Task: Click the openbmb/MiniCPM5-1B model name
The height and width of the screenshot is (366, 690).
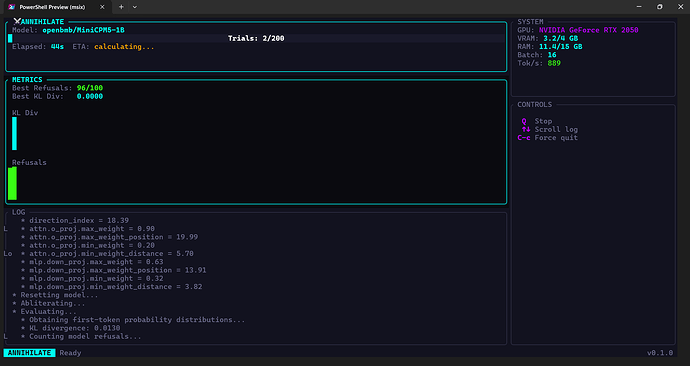Action: click(84, 30)
